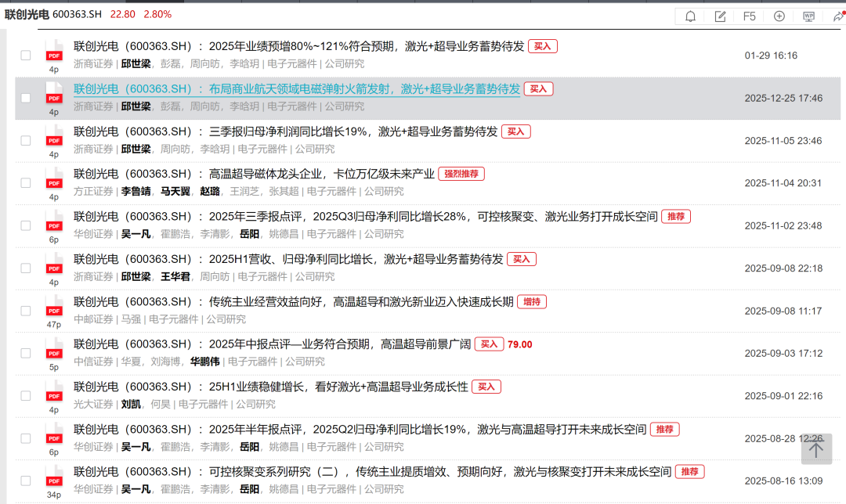The height and width of the screenshot is (504, 846).
Task: Click change percentage 2.80%
Action: [157, 15]
